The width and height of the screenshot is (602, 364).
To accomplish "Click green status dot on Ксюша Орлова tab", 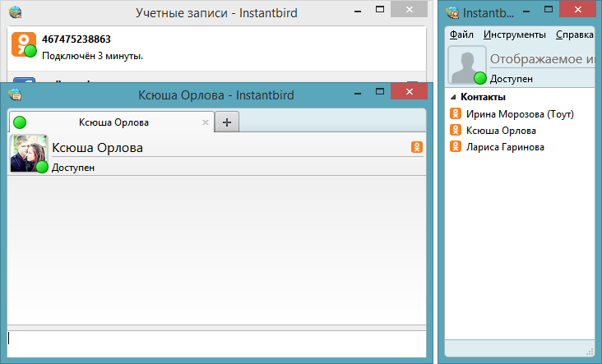I will [x=20, y=122].
